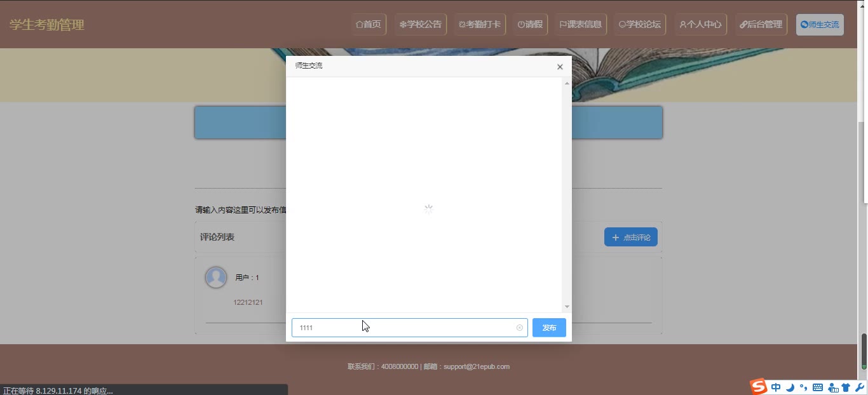Go to the 考勤打卡 attendance check-in page
This screenshot has width=868, height=395.
[x=480, y=25]
